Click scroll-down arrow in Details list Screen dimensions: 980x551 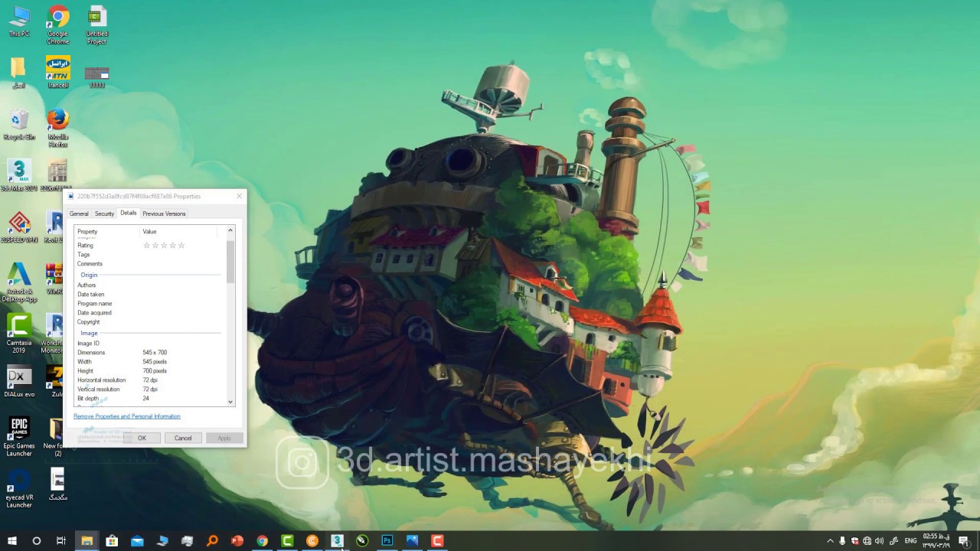(x=230, y=402)
